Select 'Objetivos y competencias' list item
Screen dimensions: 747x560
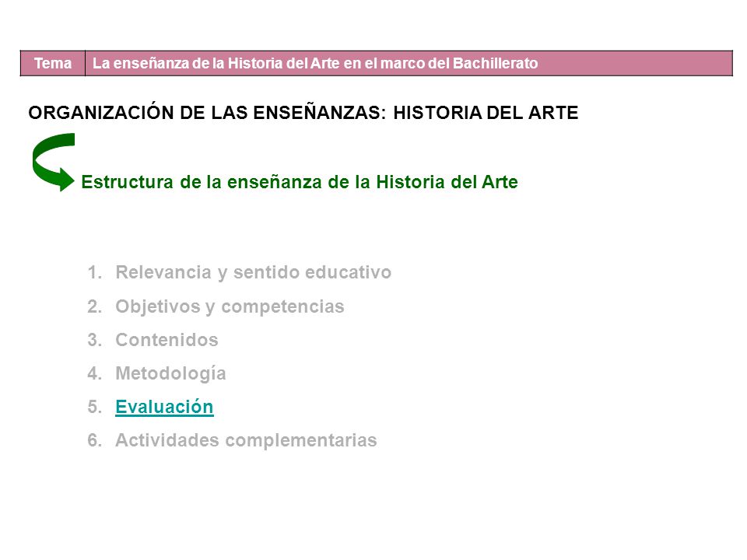[x=230, y=306]
